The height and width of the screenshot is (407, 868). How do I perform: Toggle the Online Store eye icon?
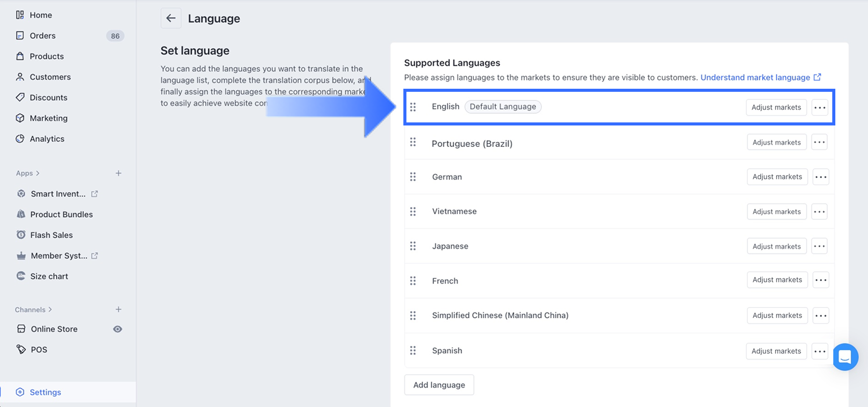tap(117, 329)
